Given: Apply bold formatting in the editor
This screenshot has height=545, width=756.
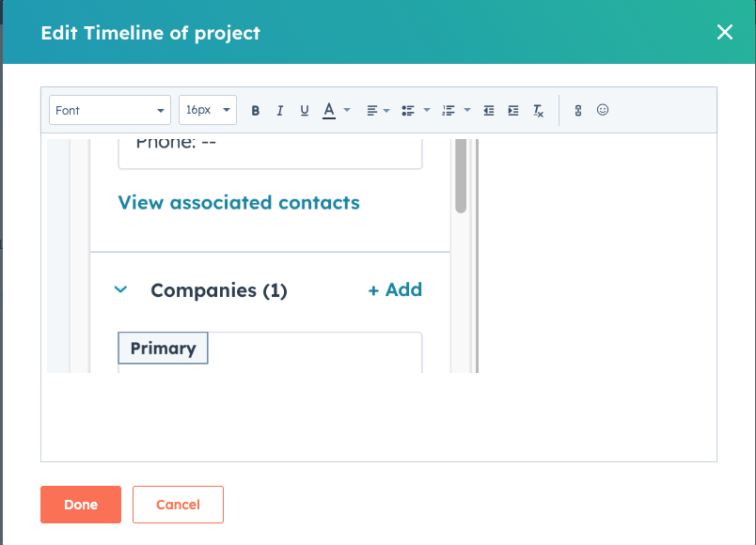Looking at the screenshot, I should tap(256, 110).
